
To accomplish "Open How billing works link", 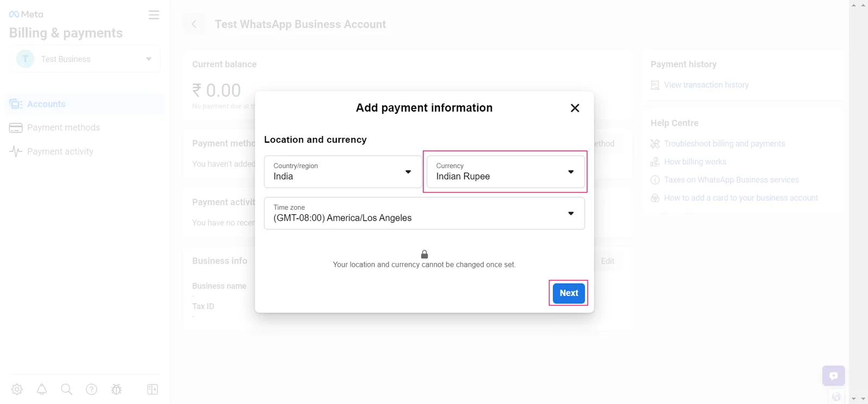I will [695, 162].
